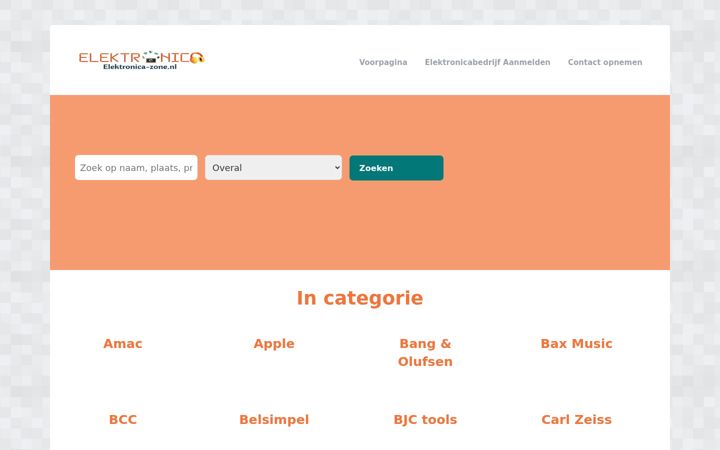Open the Bax Music category
The image size is (720, 450).
click(576, 343)
